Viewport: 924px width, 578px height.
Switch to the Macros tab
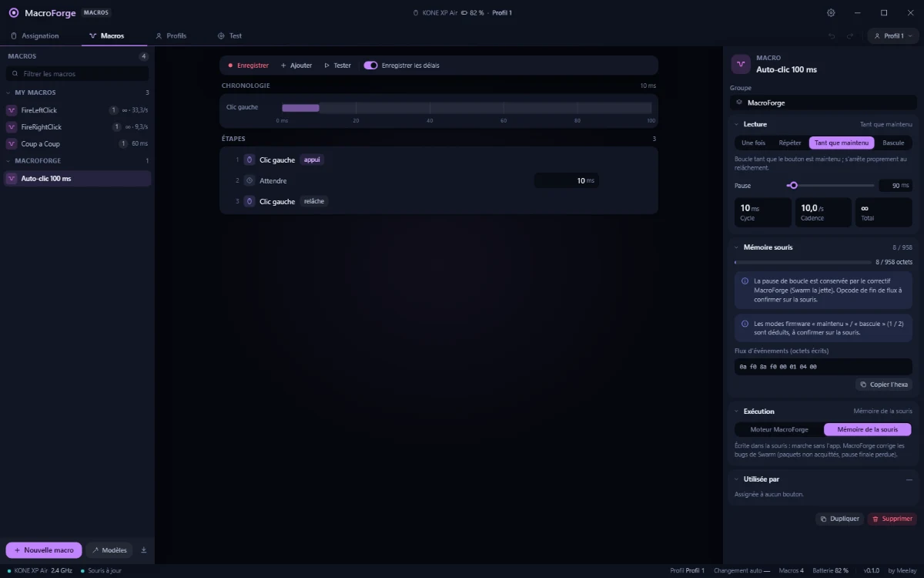click(106, 36)
